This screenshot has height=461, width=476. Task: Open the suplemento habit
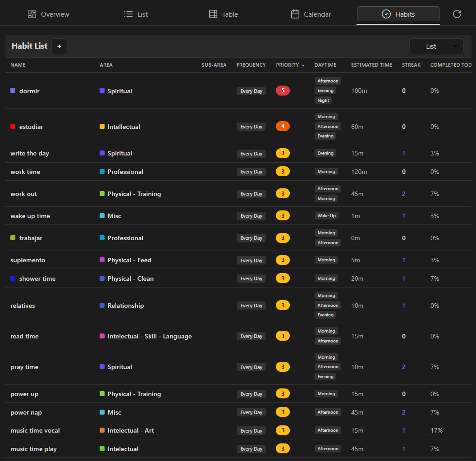click(27, 260)
